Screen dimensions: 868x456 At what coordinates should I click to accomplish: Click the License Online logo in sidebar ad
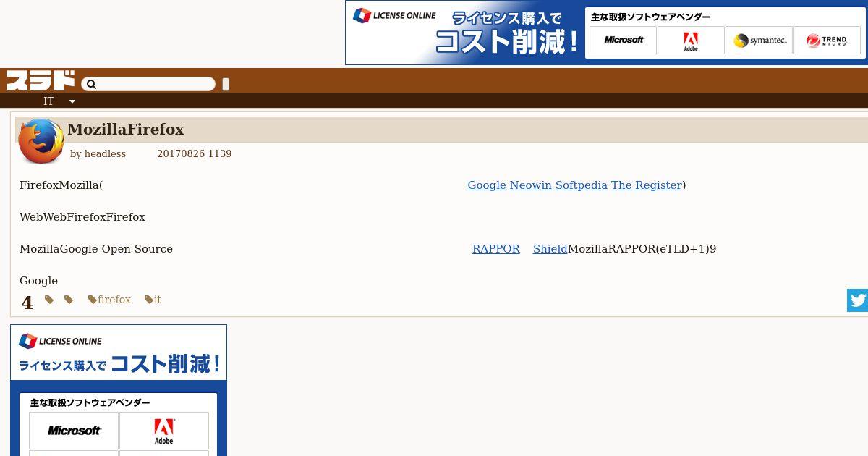coord(60,341)
